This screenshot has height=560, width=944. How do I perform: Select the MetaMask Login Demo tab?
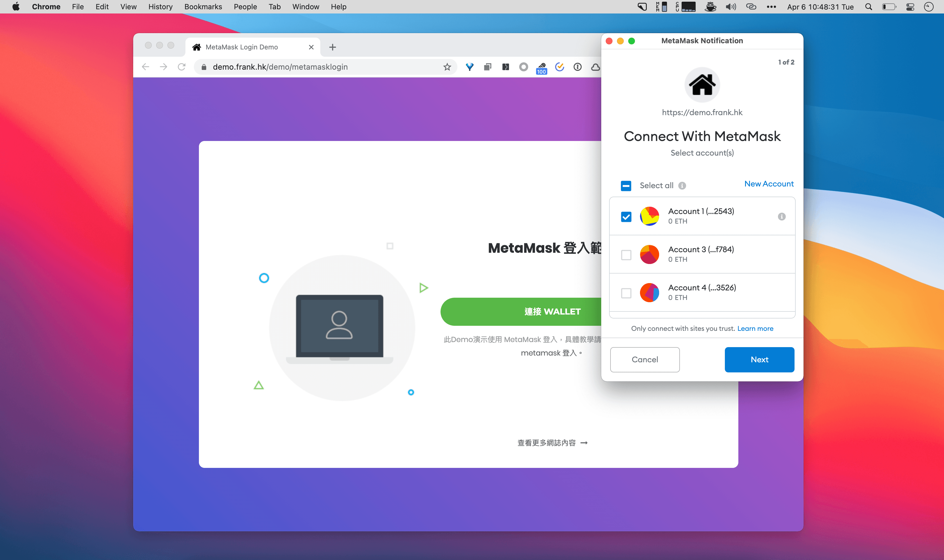point(242,47)
